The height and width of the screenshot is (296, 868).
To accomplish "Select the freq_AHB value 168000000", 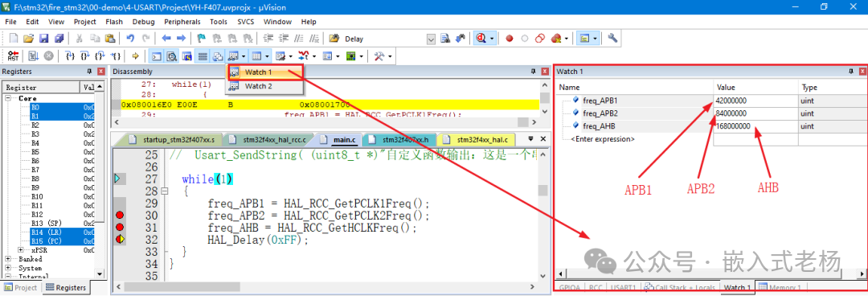I will point(734,125).
